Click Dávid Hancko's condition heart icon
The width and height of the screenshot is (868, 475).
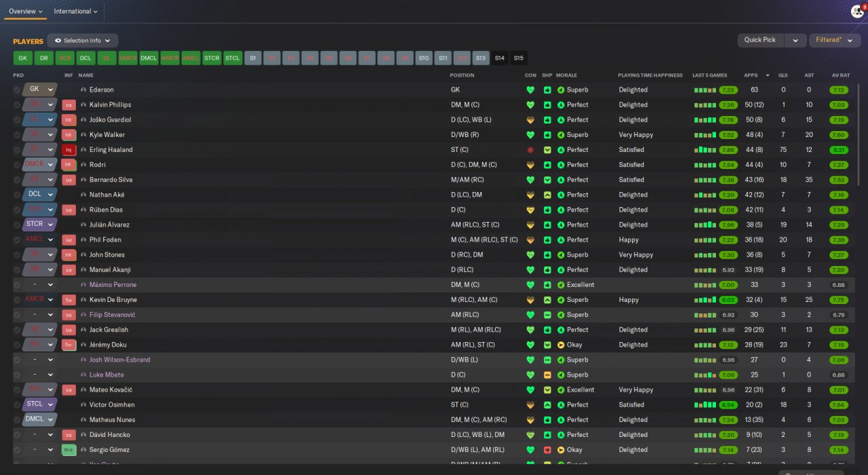530,435
